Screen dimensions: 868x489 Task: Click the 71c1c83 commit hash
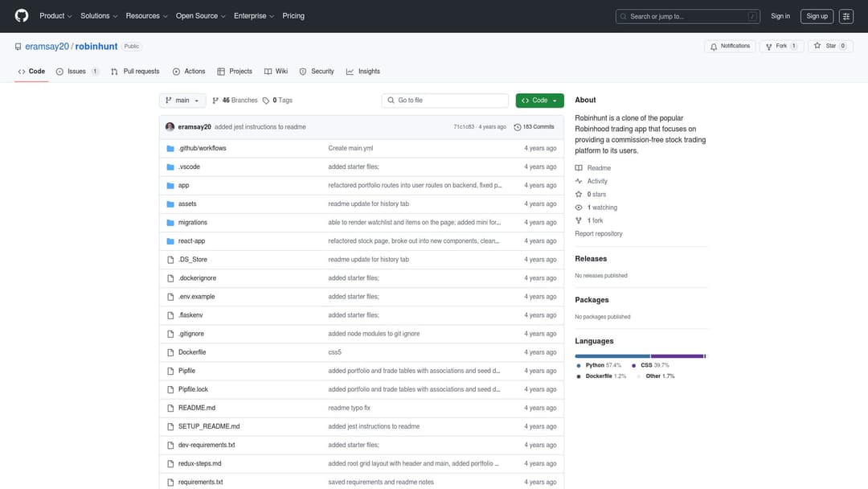[x=464, y=127]
